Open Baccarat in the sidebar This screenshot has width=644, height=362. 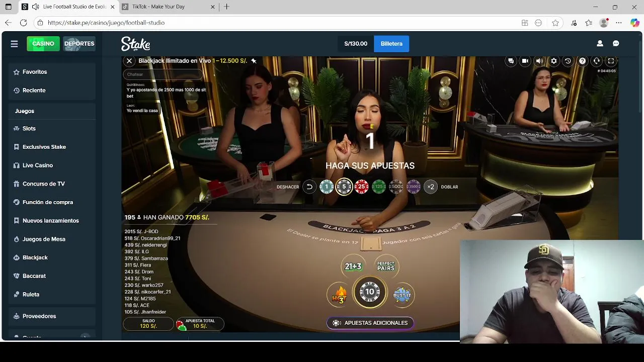click(52, 276)
